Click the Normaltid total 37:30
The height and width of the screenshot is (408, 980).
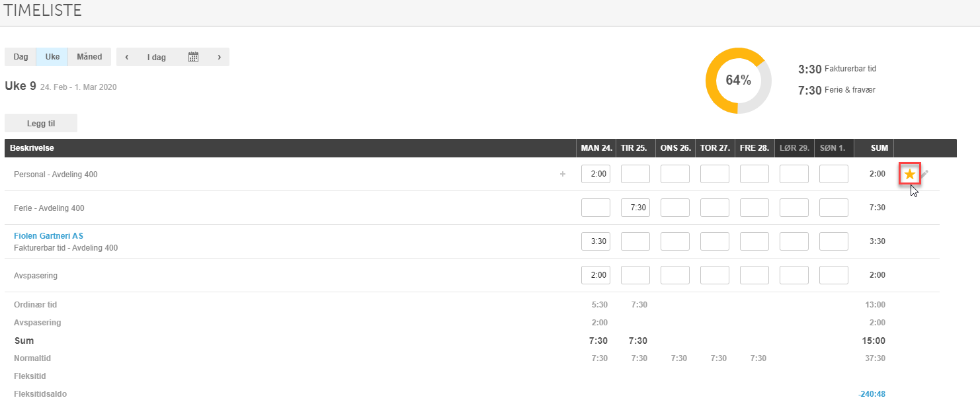(x=875, y=358)
